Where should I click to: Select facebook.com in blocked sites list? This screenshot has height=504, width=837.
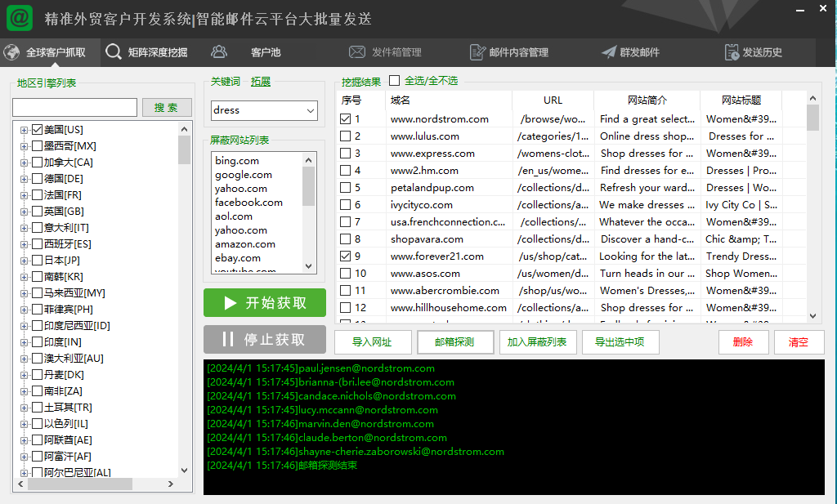click(248, 202)
